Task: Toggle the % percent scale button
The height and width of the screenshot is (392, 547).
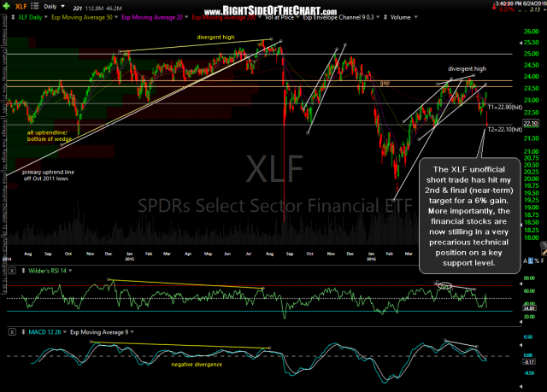Action: [x=537, y=260]
